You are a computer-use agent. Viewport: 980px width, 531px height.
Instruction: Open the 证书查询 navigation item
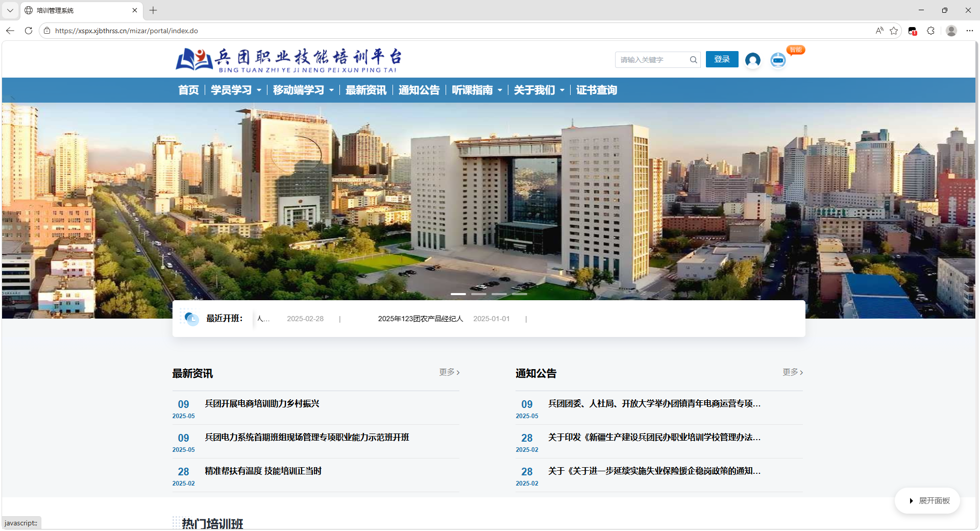[596, 90]
